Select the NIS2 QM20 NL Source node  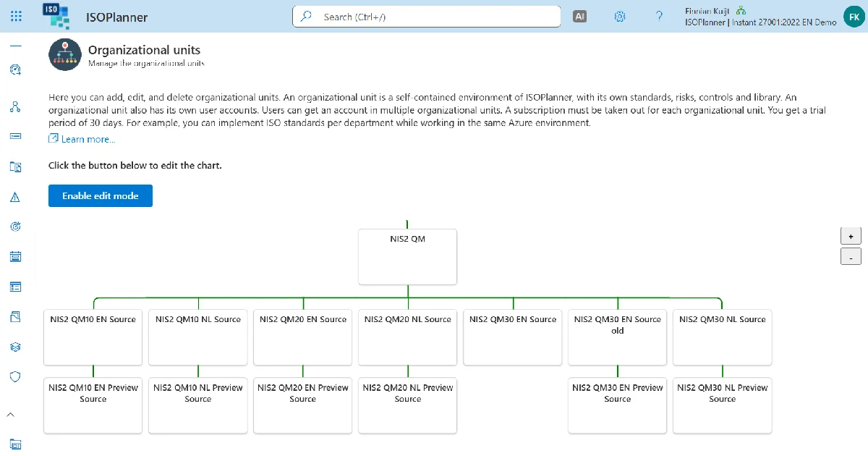pyautogui.click(x=408, y=337)
